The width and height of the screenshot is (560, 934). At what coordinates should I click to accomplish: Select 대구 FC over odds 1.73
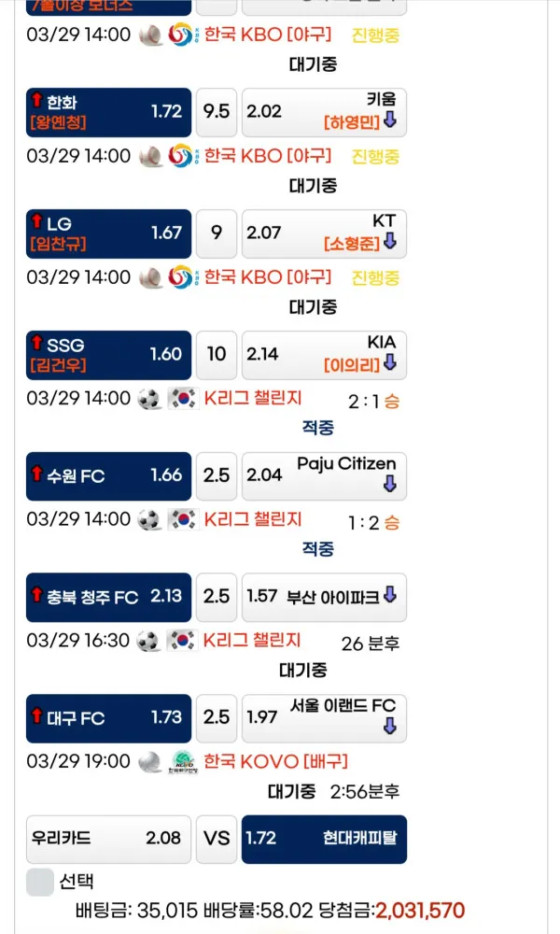(109, 718)
